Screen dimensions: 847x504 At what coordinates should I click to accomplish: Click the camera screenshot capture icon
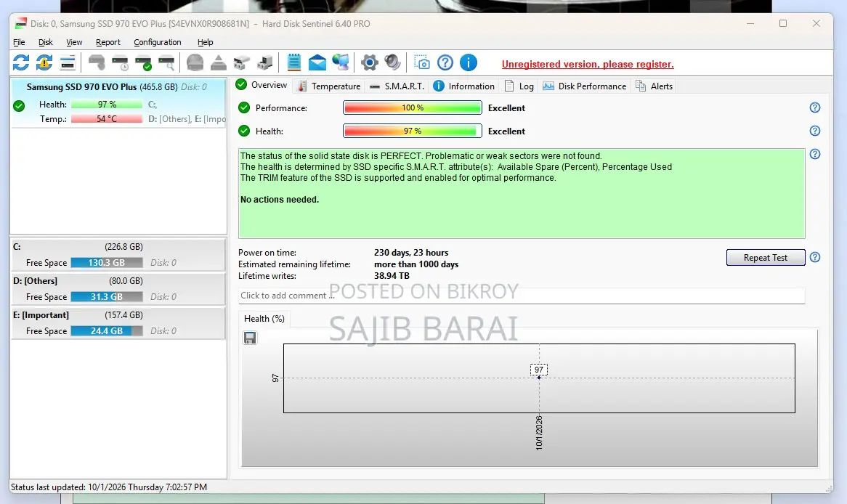point(422,62)
